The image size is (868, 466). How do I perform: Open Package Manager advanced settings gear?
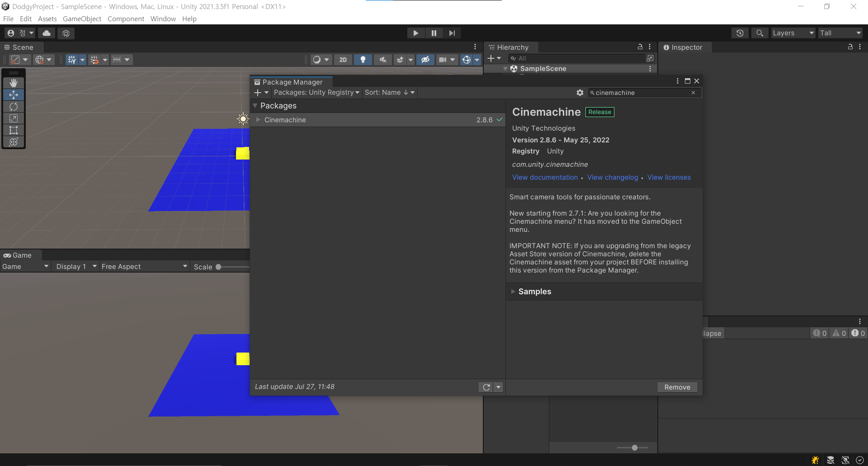click(580, 93)
